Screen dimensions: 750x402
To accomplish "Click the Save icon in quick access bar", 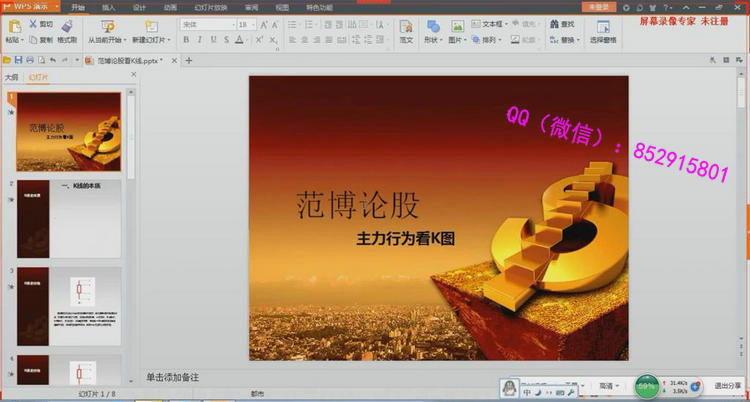I will (17, 60).
